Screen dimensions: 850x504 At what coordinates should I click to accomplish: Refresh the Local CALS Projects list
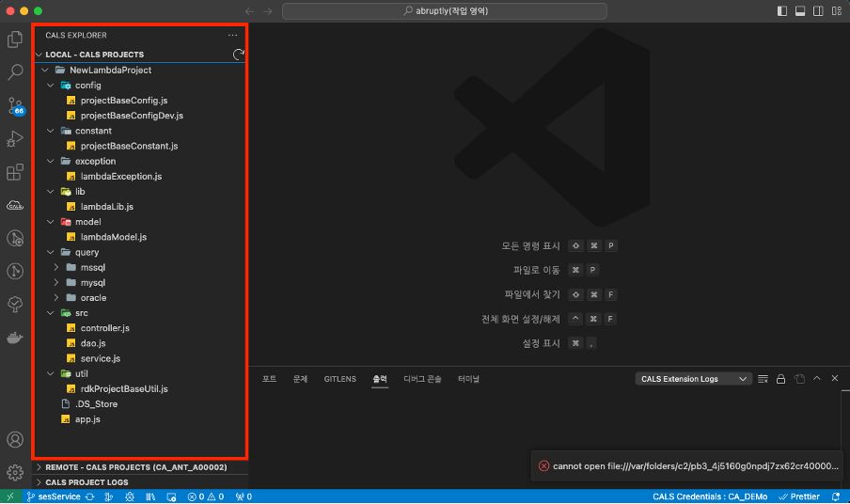click(238, 55)
